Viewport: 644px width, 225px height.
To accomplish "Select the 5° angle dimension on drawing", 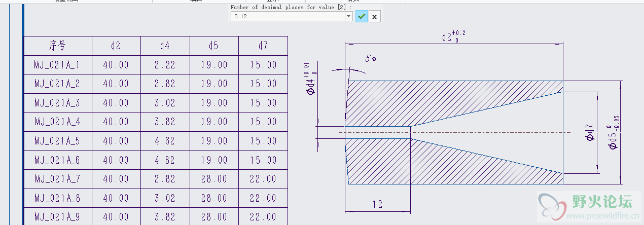I will pos(371,58).
